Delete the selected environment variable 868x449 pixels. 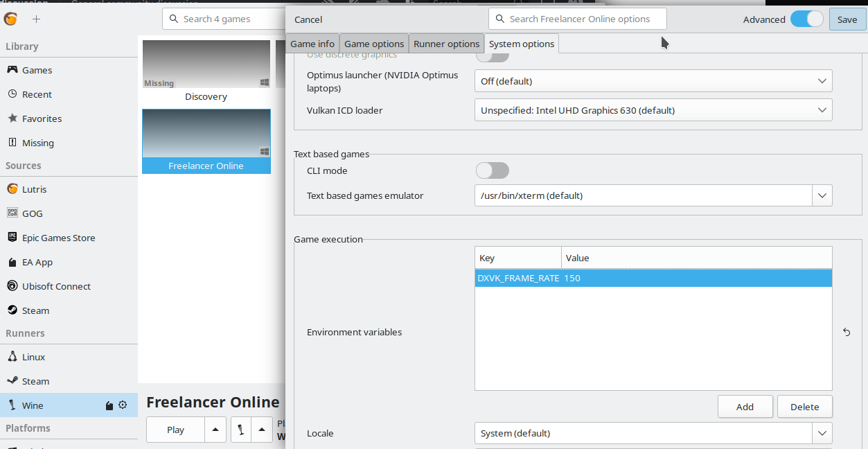click(805, 407)
